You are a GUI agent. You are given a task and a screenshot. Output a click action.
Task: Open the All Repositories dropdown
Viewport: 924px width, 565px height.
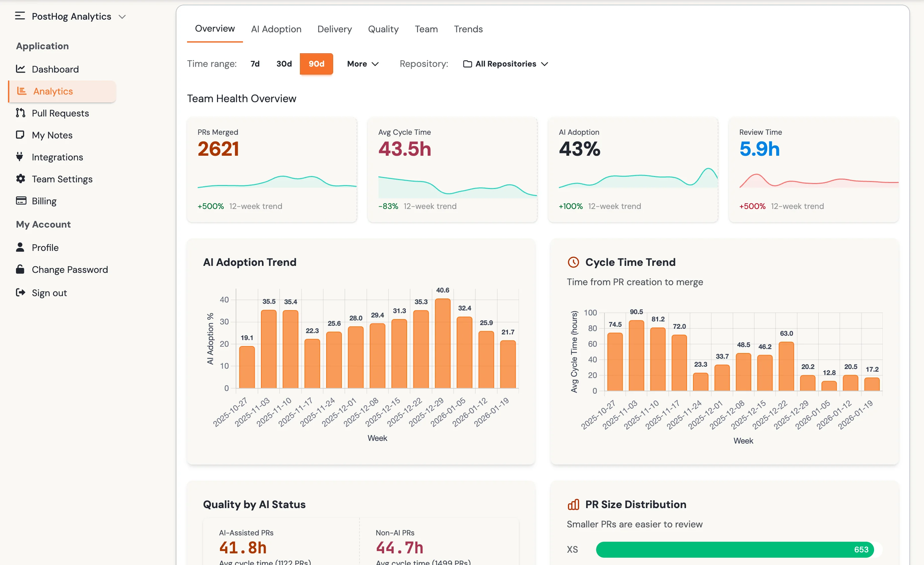pos(506,64)
